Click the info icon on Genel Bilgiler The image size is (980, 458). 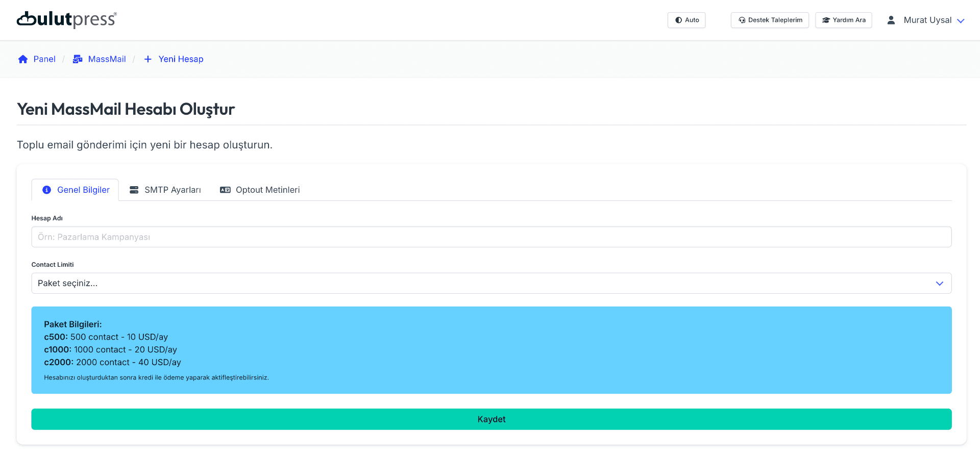46,190
